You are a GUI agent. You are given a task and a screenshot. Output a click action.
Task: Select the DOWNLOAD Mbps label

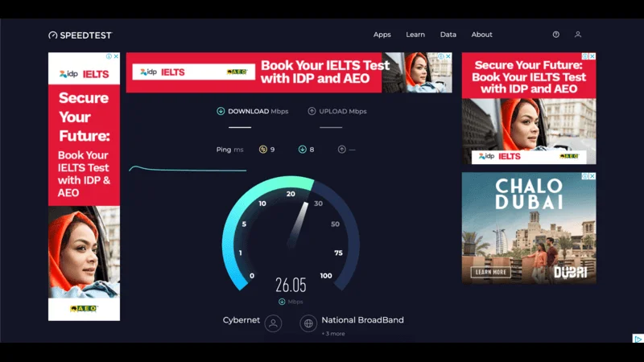[258, 111]
